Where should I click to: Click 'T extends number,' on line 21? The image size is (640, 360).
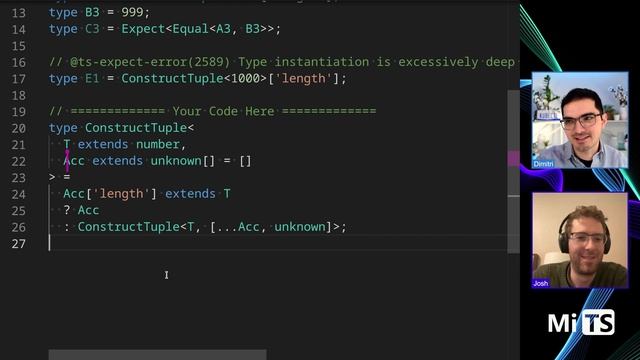pyautogui.click(x=124, y=144)
